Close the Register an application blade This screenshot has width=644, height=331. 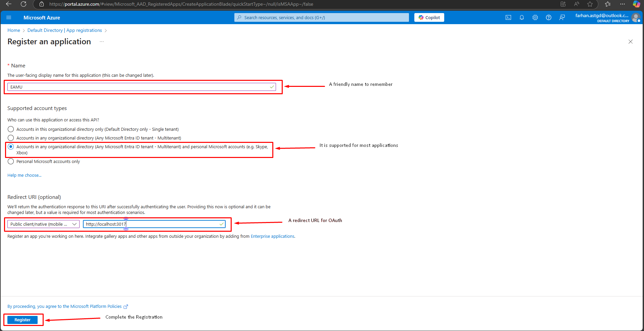[x=631, y=42]
